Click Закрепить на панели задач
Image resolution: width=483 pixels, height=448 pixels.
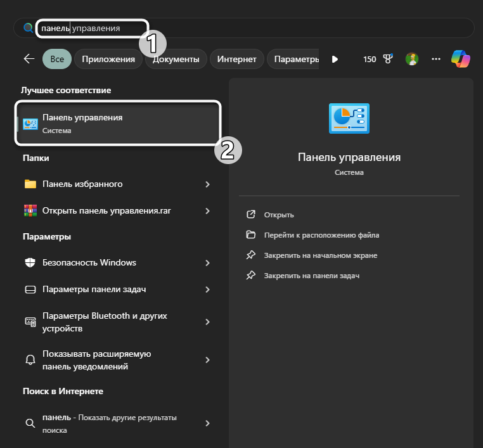pos(312,276)
